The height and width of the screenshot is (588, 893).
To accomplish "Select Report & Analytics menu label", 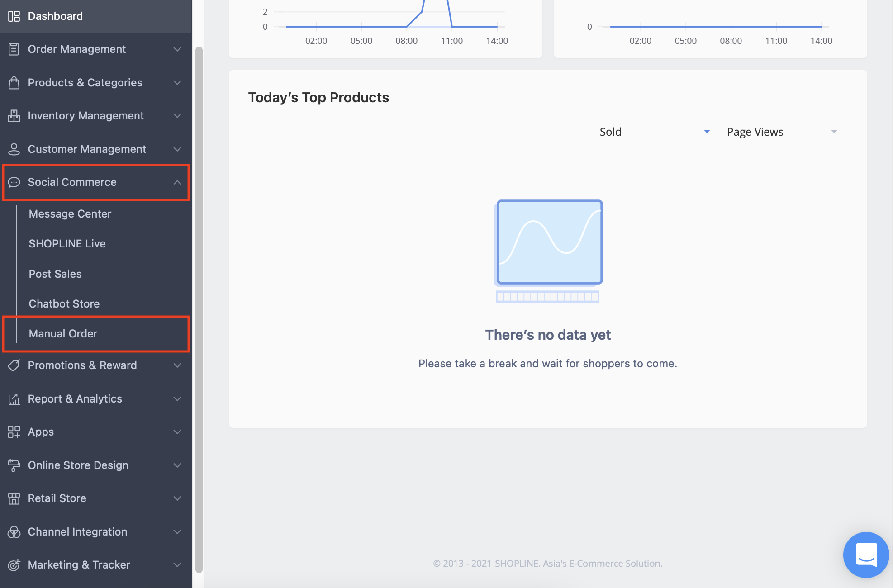I will 75,399.
